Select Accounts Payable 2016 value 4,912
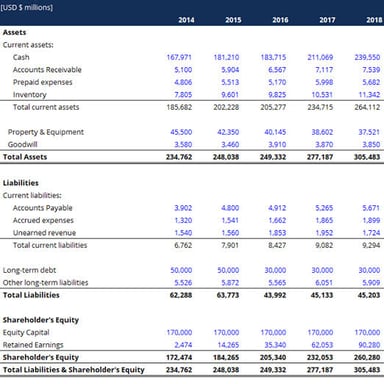The image size is (384, 384). [277, 208]
